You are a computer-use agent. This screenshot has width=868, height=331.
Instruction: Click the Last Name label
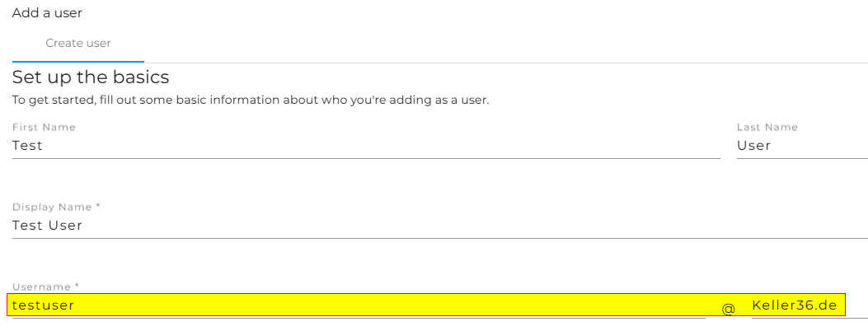tap(767, 128)
